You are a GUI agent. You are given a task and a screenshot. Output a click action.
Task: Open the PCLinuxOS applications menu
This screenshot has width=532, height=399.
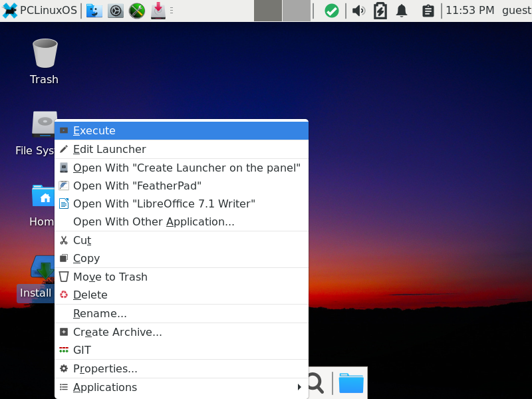pyautogui.click(x=40, y=11)
